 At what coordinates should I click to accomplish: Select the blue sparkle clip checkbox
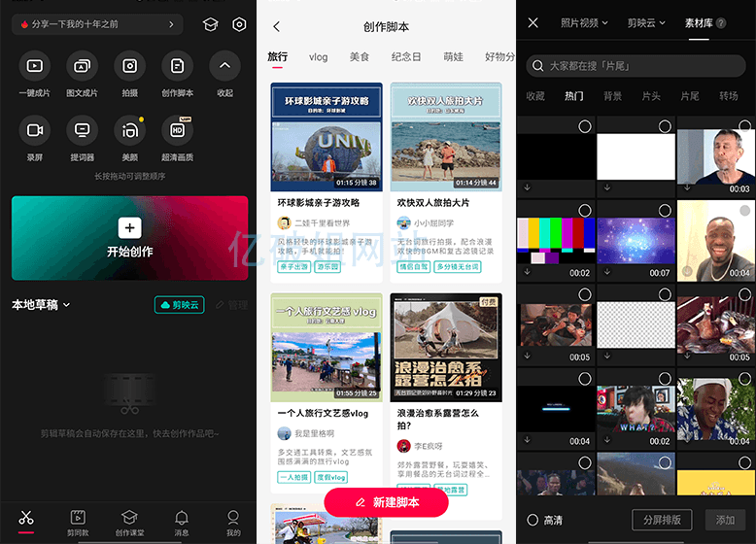click(x=665, y=211)
